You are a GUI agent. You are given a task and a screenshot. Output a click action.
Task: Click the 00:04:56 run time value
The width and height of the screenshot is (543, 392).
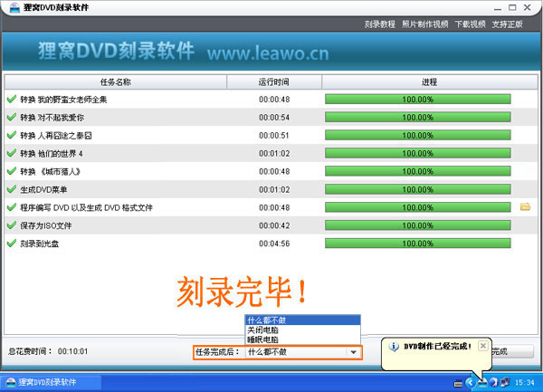[x=274, y=244]
